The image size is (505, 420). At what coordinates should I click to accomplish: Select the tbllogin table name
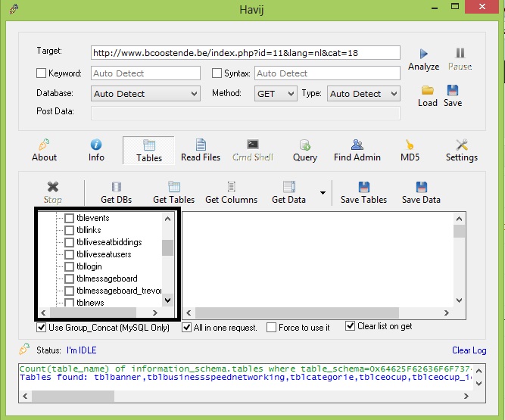point(89,266)
